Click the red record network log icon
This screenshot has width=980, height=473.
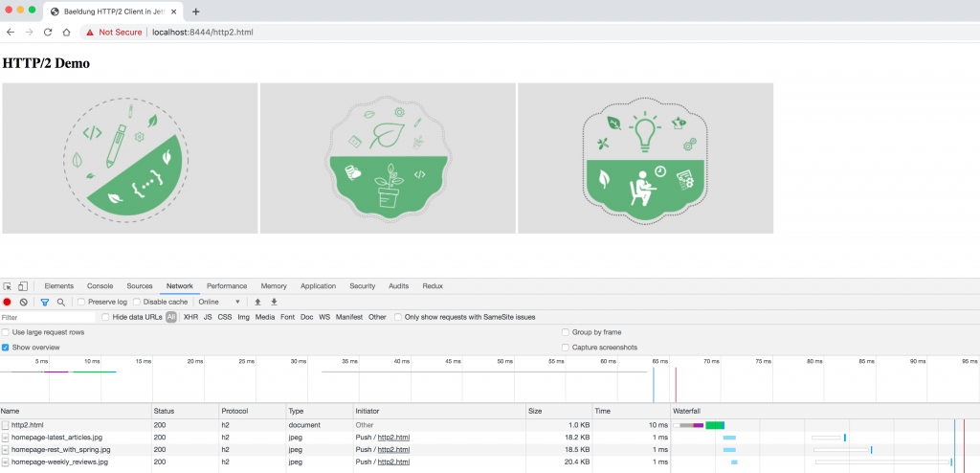pos(7,303)
